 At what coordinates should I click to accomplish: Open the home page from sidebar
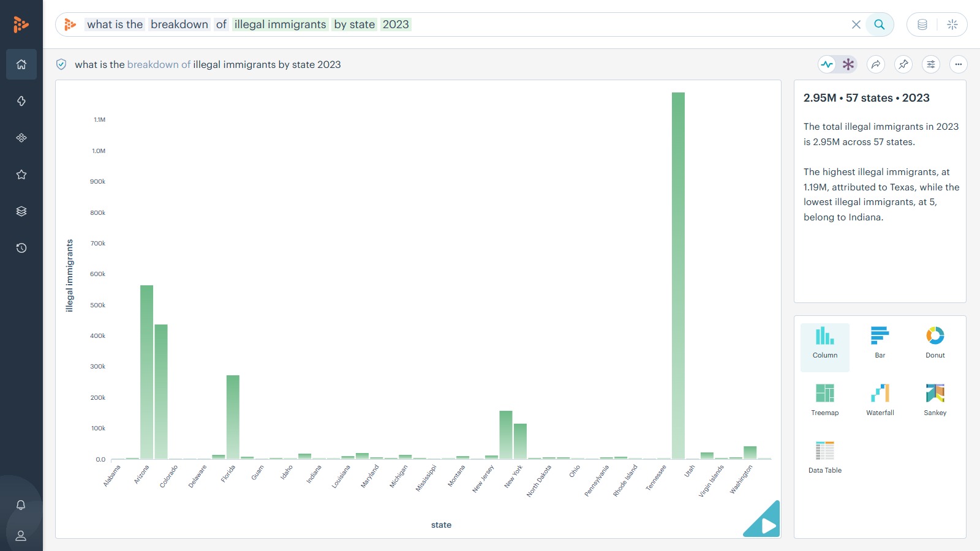21,64
